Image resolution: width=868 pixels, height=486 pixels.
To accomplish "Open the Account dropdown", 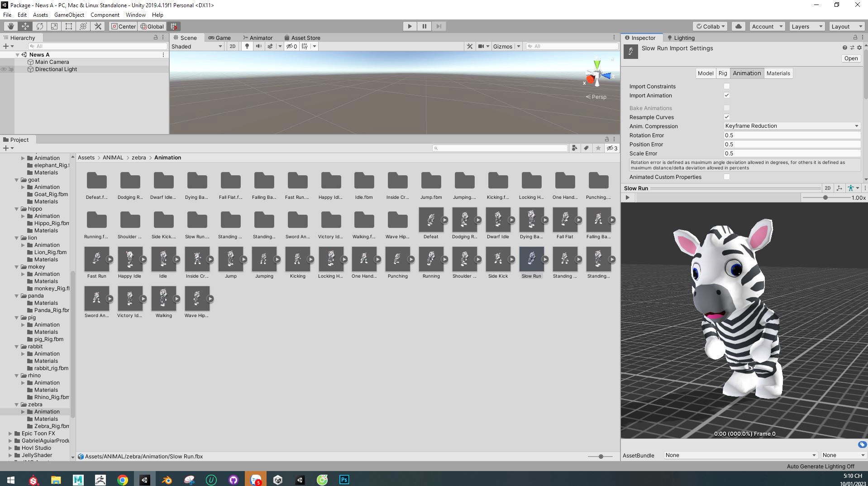I will pyautogui.click(x=767, y=26).
